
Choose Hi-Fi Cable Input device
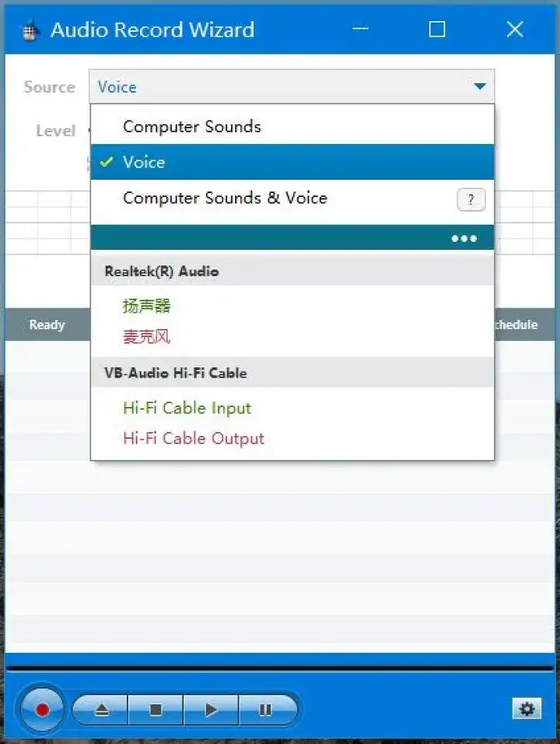[187, 408]
